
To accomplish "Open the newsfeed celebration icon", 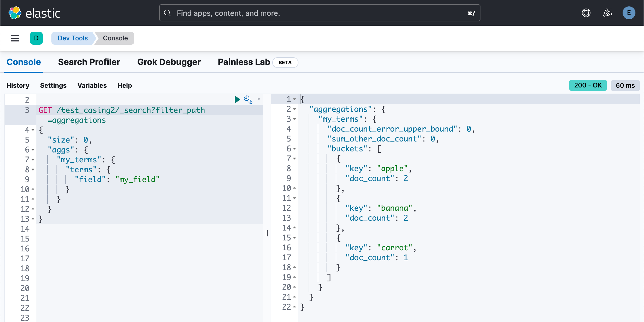I will point(607,13).
